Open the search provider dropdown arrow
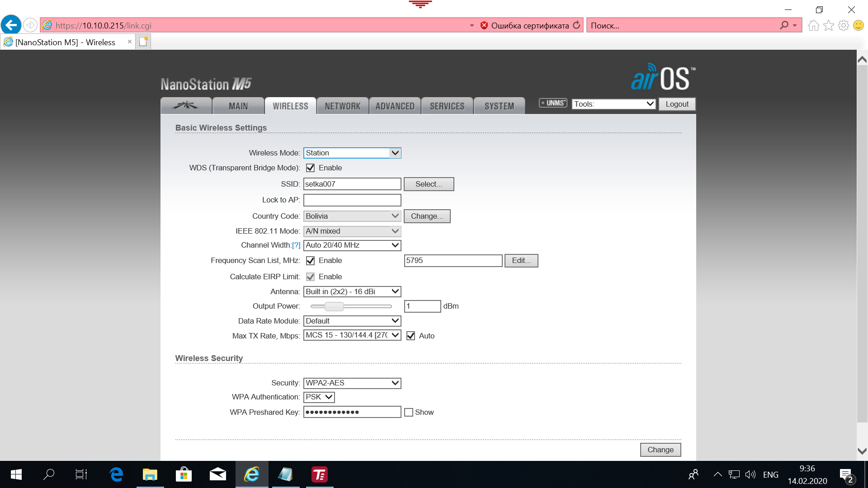Viewport: 868px width, 488px height. point(794,25)
